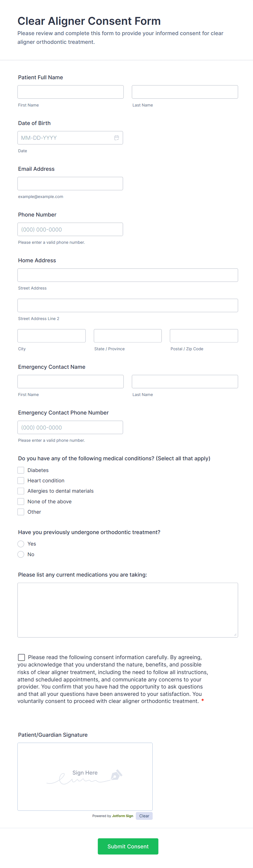This screenshot has width=253, height=868.
Task: Click the Sign Here signature box
Action: point(85,776)
